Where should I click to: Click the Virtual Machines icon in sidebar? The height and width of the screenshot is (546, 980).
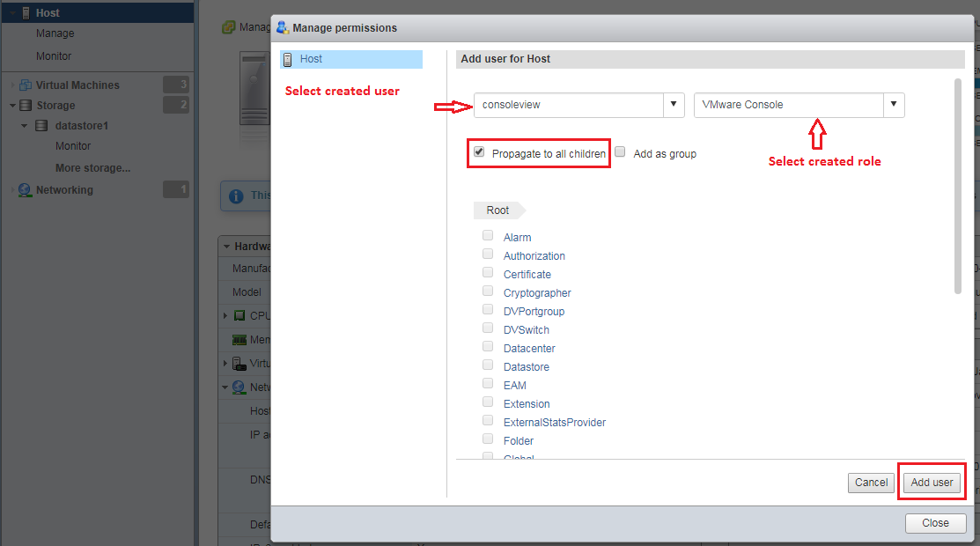click(x=26, y=85)
